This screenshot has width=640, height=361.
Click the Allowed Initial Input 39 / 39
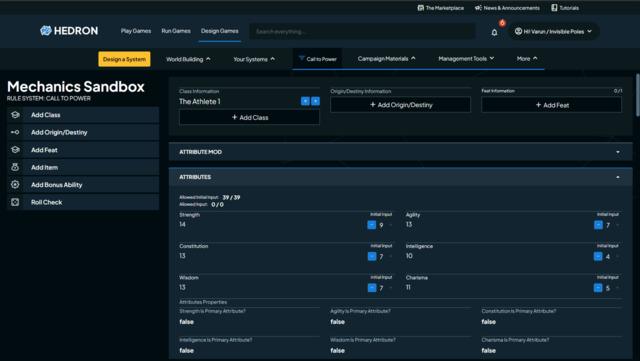231,197
